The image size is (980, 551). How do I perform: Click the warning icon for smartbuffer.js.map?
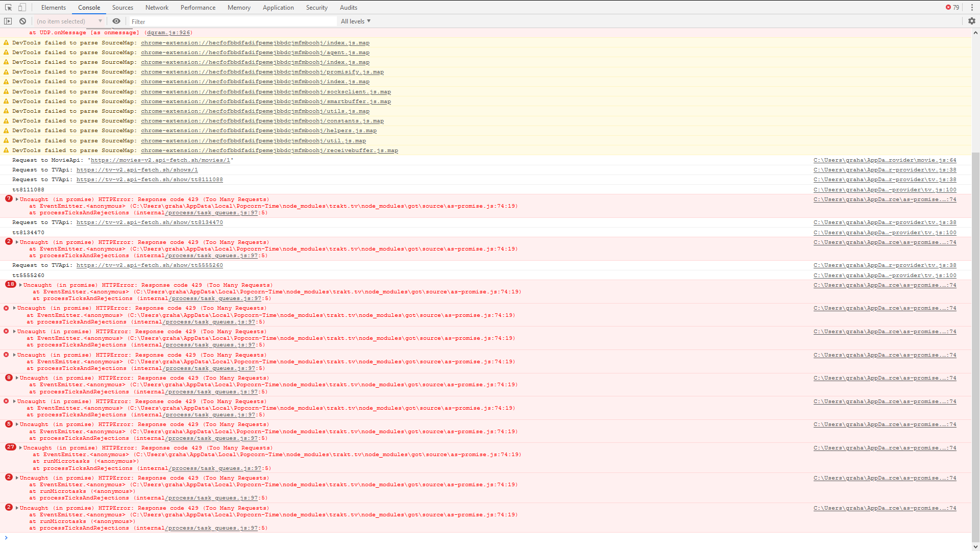click(6, 102)
